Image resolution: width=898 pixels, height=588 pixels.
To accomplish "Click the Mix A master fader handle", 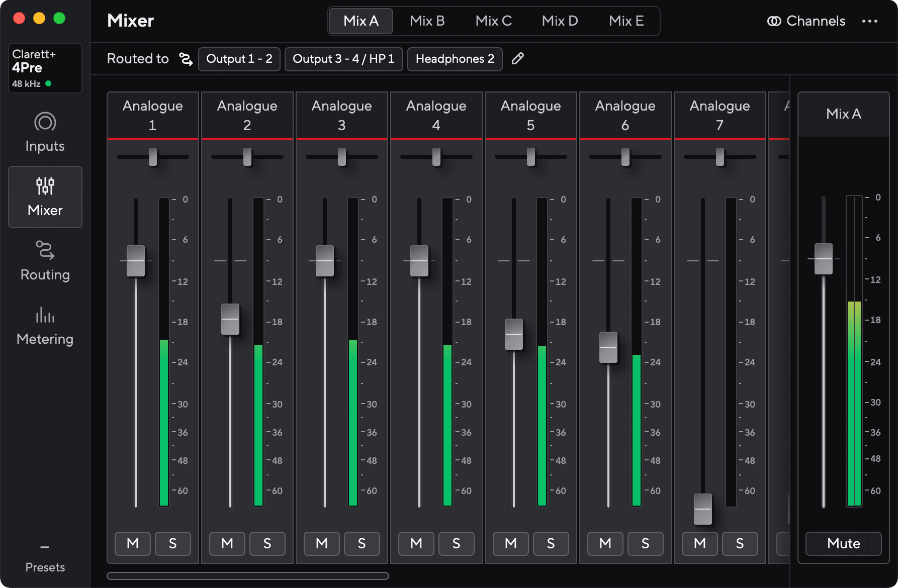I will (824, 259).
